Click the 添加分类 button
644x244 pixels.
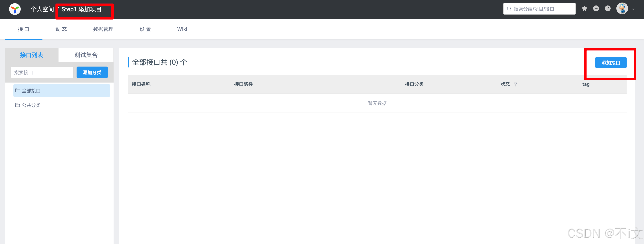[x=92, y=72]
